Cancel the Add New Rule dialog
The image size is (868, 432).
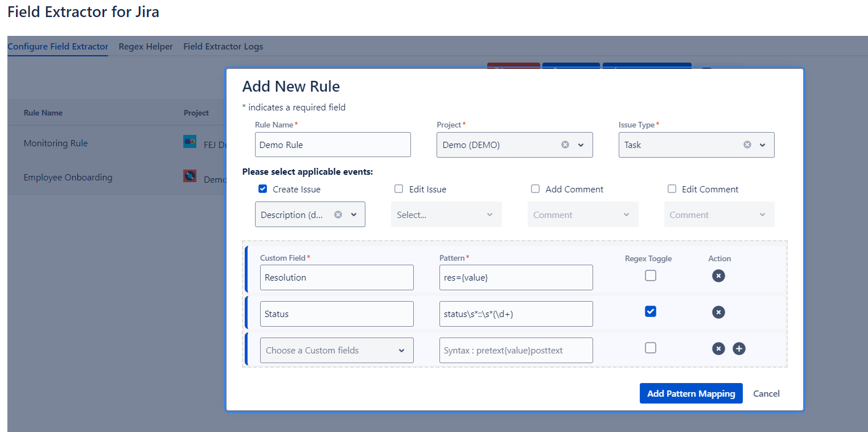click(766, 393)
